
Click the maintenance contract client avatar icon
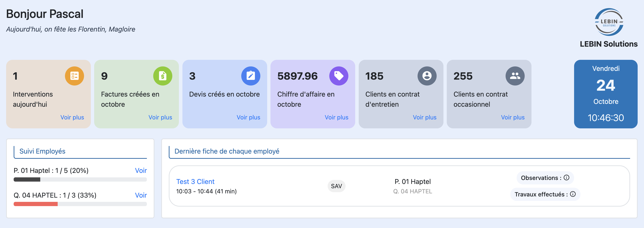pyautogui.click(x=427, y=76)
